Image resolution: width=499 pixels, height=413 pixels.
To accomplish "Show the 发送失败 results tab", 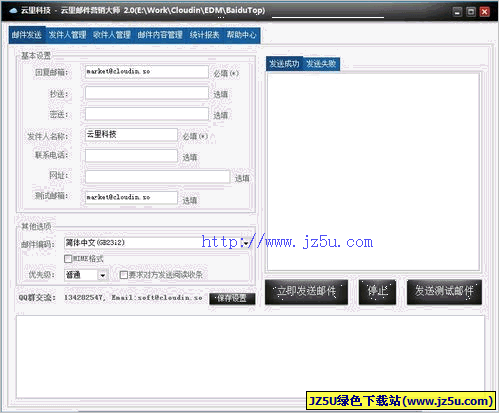I will [x=321, y=63].
